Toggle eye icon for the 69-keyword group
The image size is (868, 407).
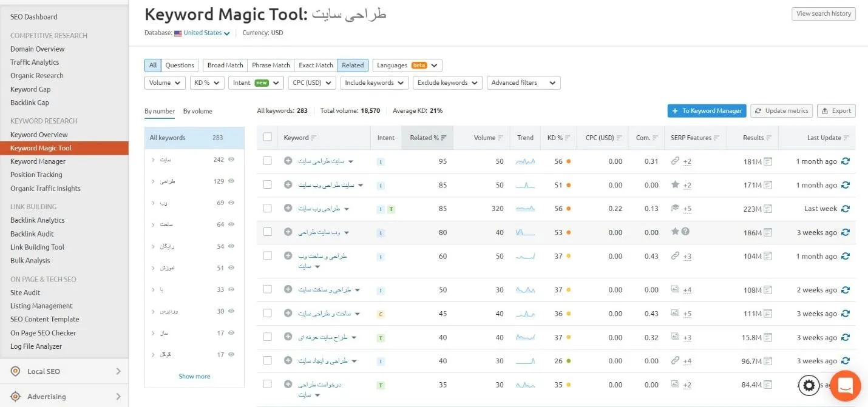tap(231, 203)
